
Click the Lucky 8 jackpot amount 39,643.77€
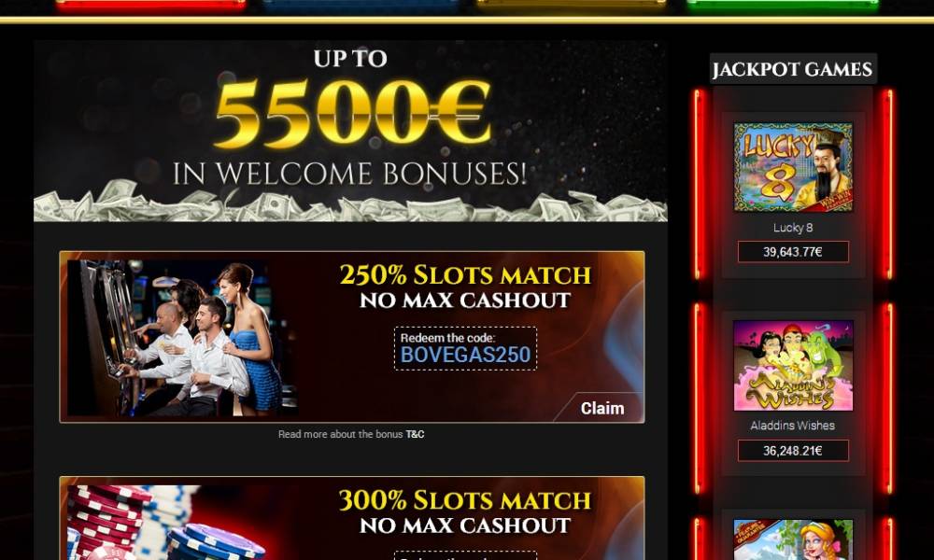[x=793, y=252]
